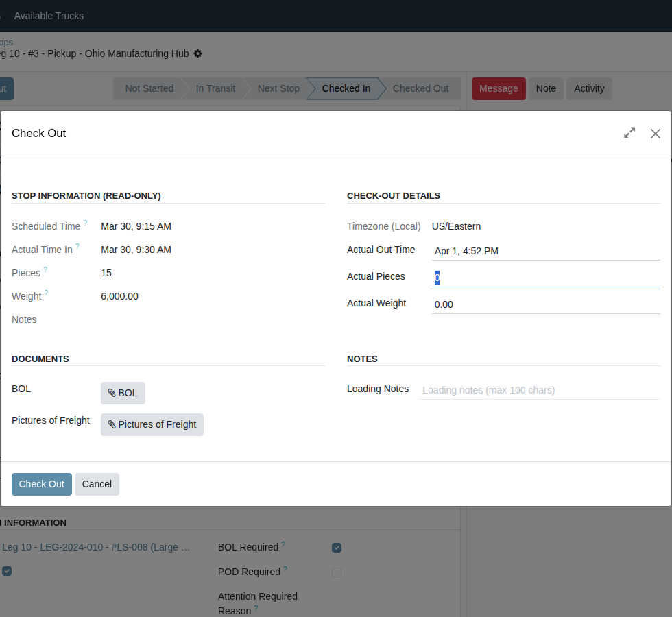Click the red Message button

[499, 88]
